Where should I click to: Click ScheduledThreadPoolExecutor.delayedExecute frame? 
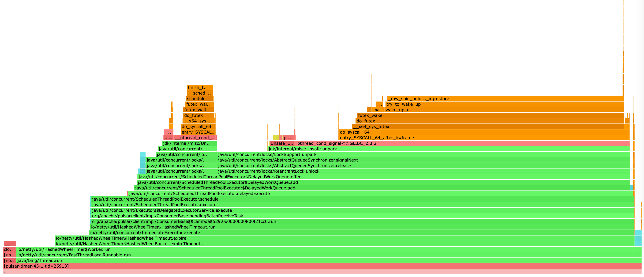pyautogui.click(x=380, y=193)
